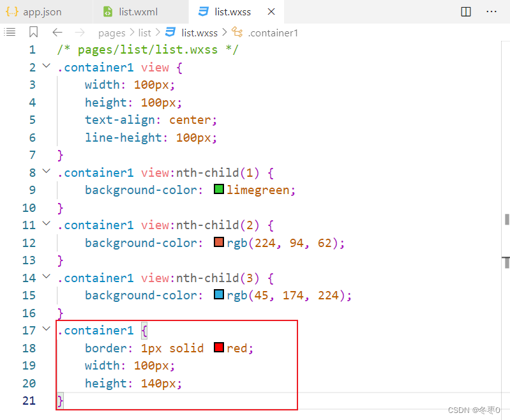Collapse the nth-child(2) rule at line 11
The image size is (510, 420).
click(46, 225)
